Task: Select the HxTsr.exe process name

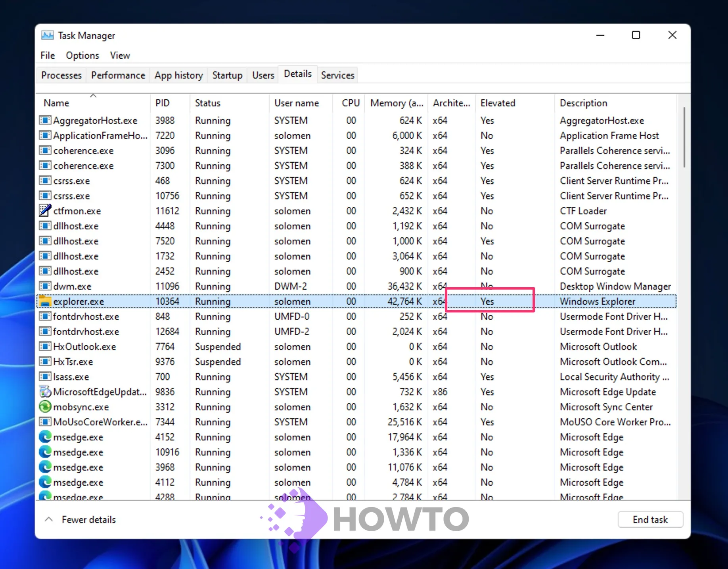Action: pos(73,362)
